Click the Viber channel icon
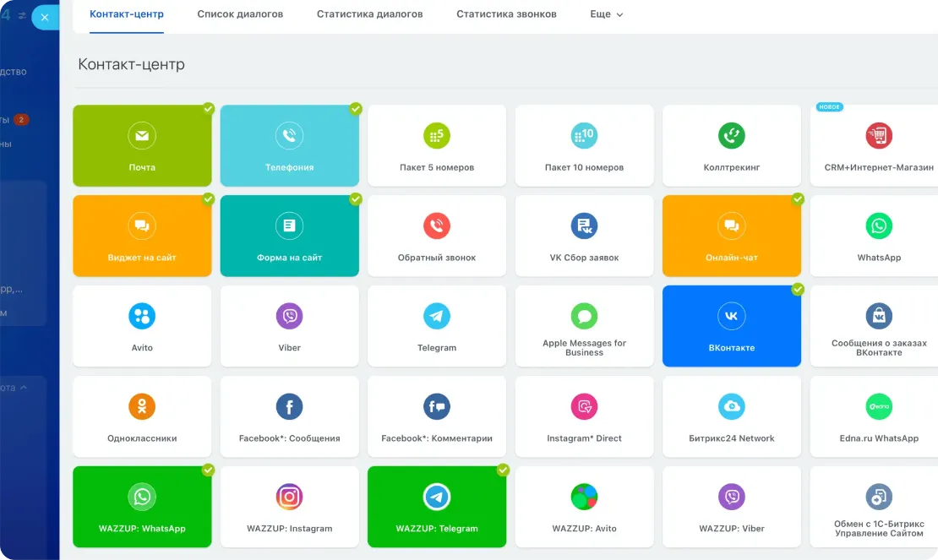 point(290,316)
